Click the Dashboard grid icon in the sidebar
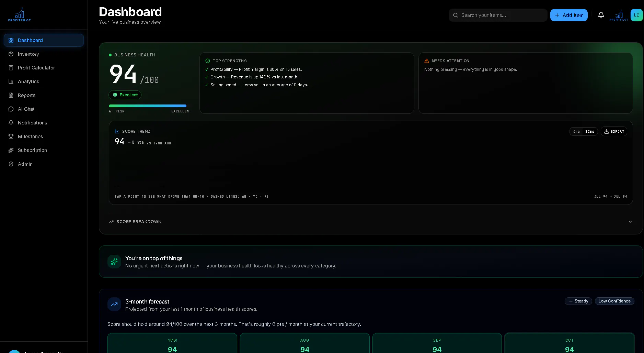This screenshot has height=353, width=644. (x=11, y=40)
